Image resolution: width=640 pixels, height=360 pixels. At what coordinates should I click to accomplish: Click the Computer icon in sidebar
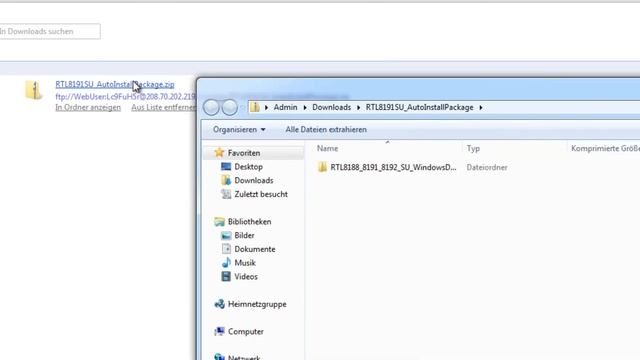219,331
